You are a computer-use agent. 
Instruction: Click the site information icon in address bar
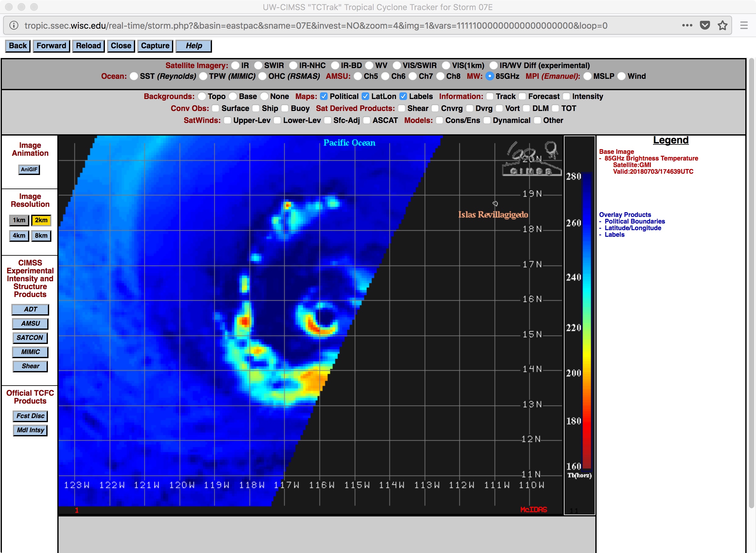(x=14, y=26)
